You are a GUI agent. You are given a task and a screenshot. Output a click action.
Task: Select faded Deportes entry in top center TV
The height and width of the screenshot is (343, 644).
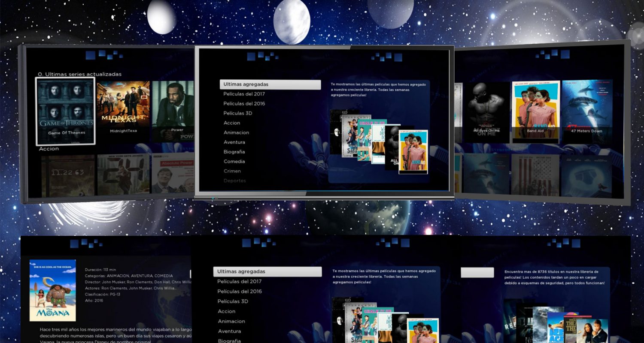pos(234,181)
